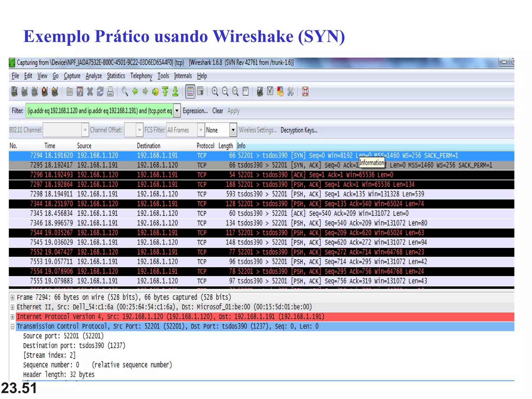Select the '[Stream index: 2]' detail line
This screenshot has height=399, width=532.
tap(49, 355)
